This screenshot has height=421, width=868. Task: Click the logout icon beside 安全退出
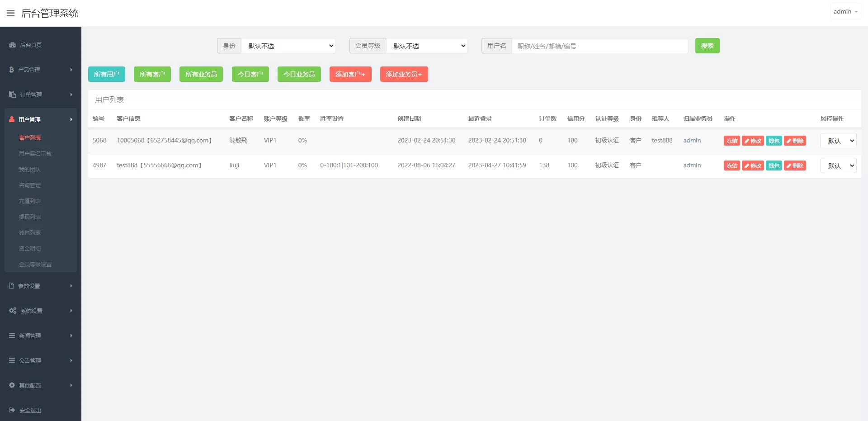click(12, 410)
